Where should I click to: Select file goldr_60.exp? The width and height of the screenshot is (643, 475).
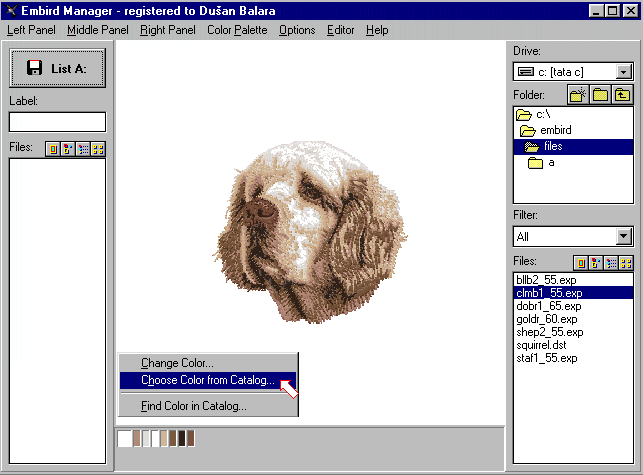pos(573,319)
